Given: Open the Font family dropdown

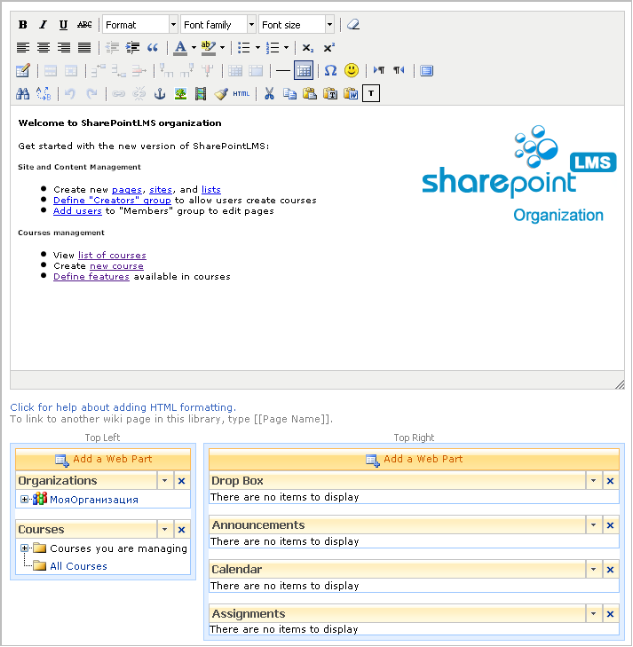Looking at the screenshot, I should [x=218, y=25].
